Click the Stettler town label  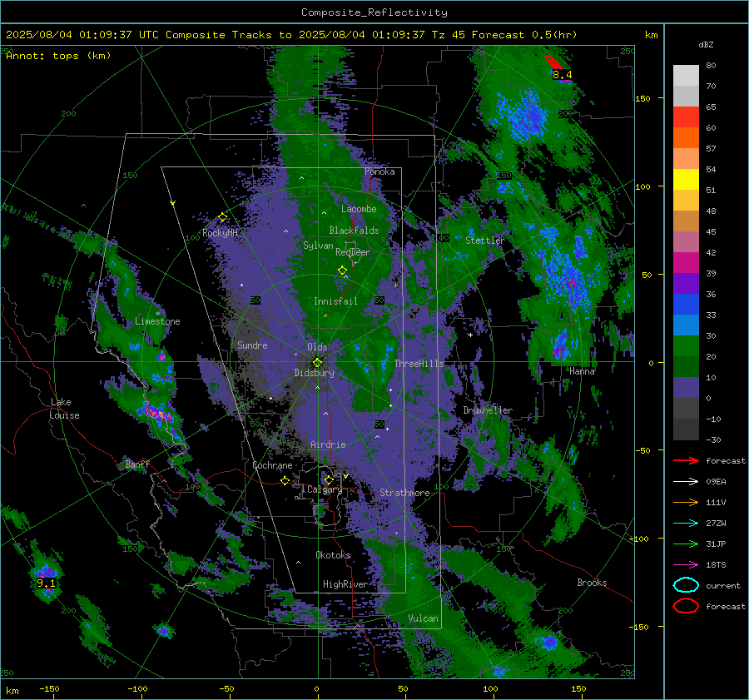485,241
